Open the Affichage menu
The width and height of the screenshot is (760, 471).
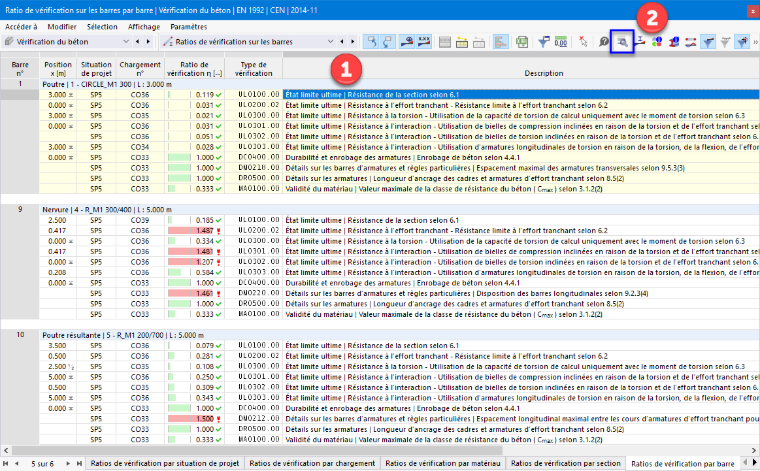click(144, 27)
